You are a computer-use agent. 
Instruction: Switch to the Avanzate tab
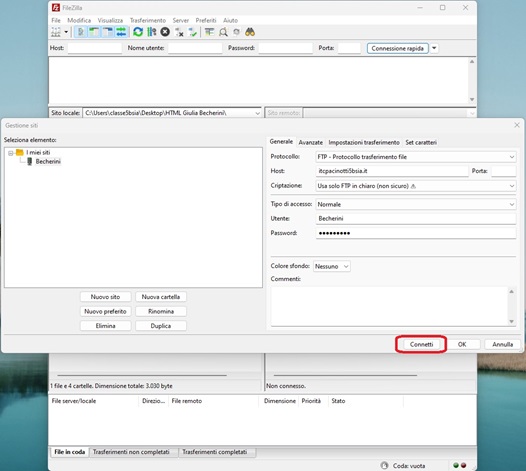[x=311, y=143]
